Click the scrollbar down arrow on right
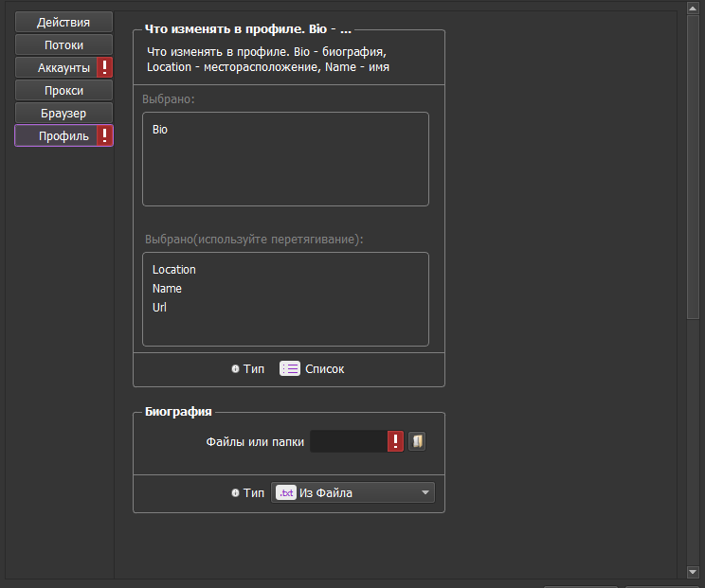 pos(694,572)
